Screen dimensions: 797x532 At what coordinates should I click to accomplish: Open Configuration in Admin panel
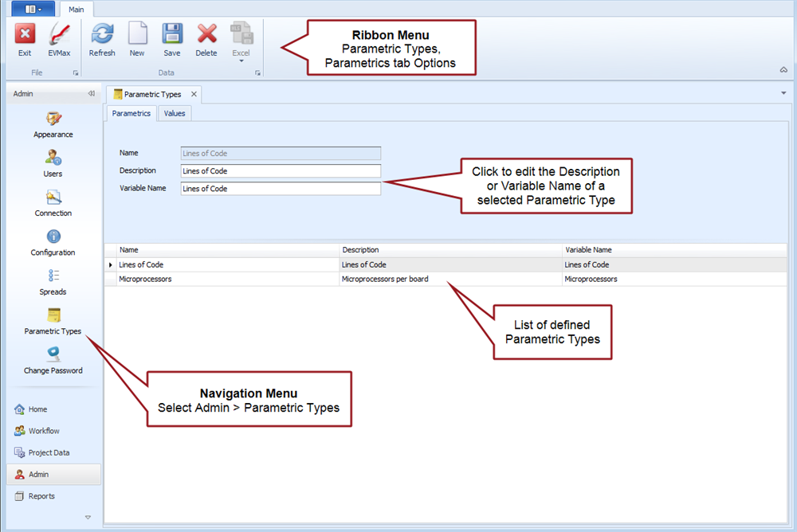click(53, 237)
